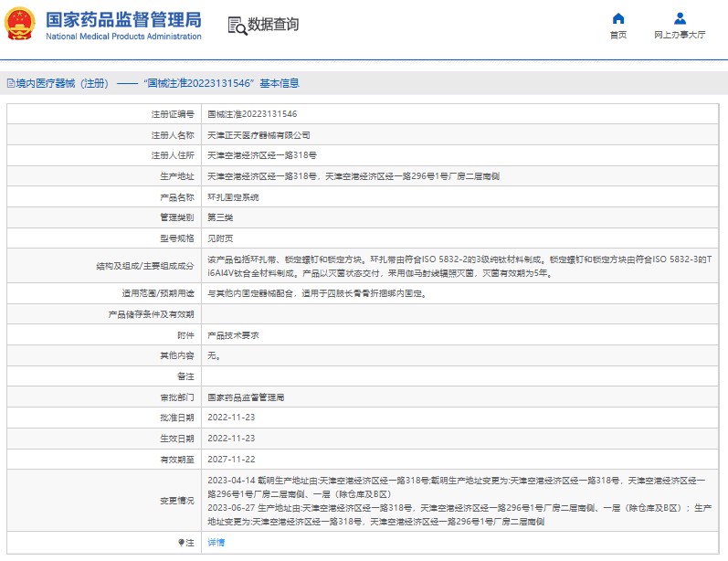Click the document icon before 境内医疗器械
This screenshot has width=728, height=561.
(x=10, y=83)
